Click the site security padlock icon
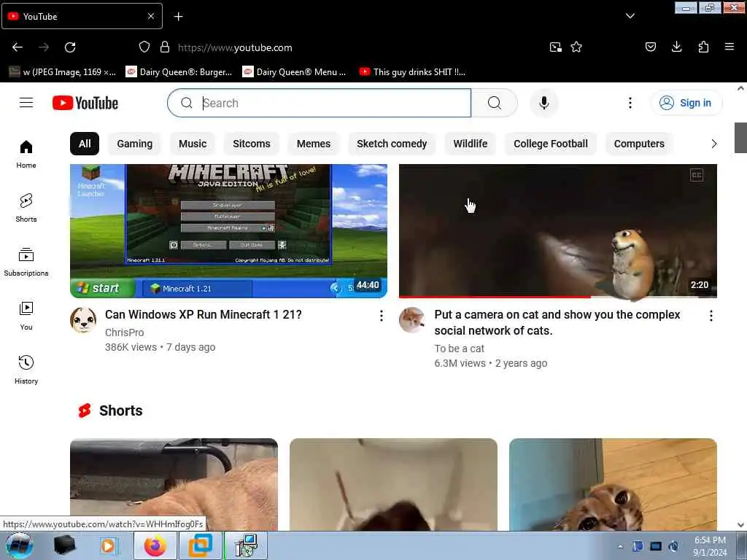Image resolution: width=747 pixels, height=560 pixels. [165, 47]
